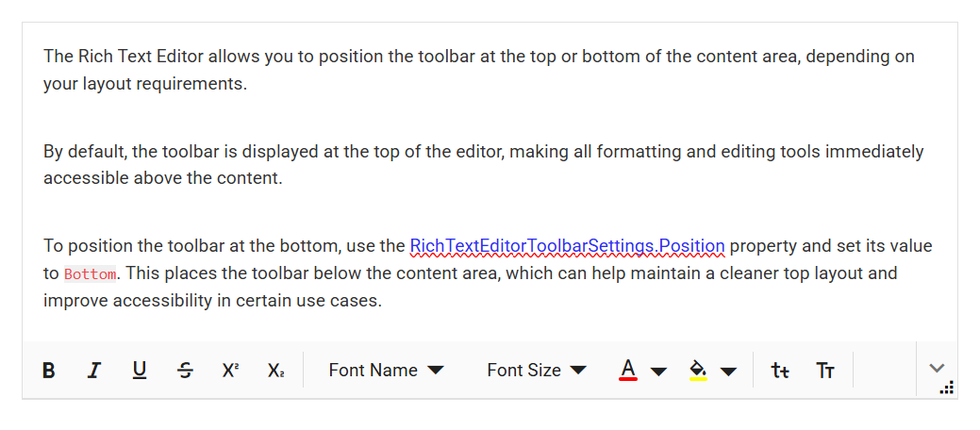Toggle Bold formatting
This screenshot has height=430, width=980.
click(49, 370)
